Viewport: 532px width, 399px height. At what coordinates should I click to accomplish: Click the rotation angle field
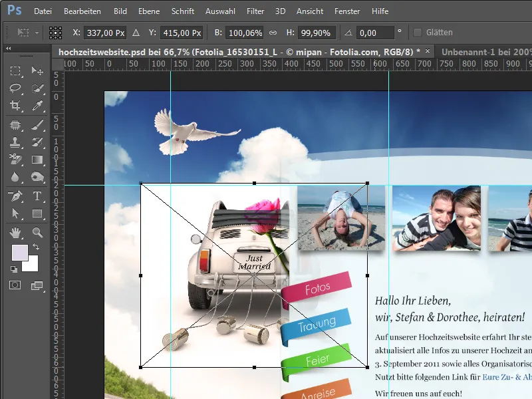[375, 33]
